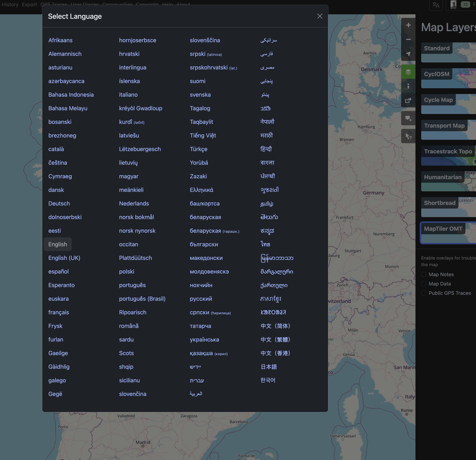476x460 pixels.
Task: Select the français language option
Action: (59, 312)
